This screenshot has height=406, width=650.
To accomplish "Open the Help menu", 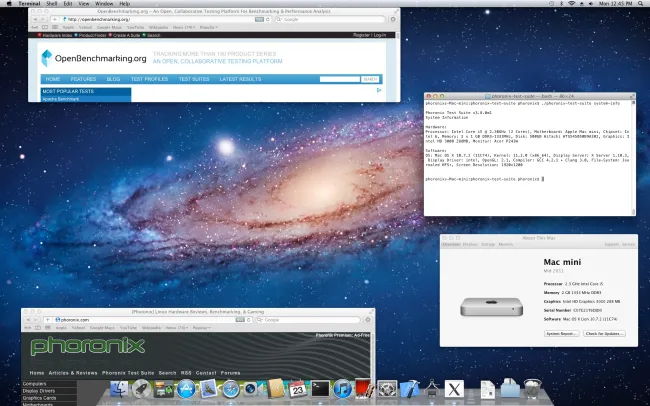I will coord(125,3).
